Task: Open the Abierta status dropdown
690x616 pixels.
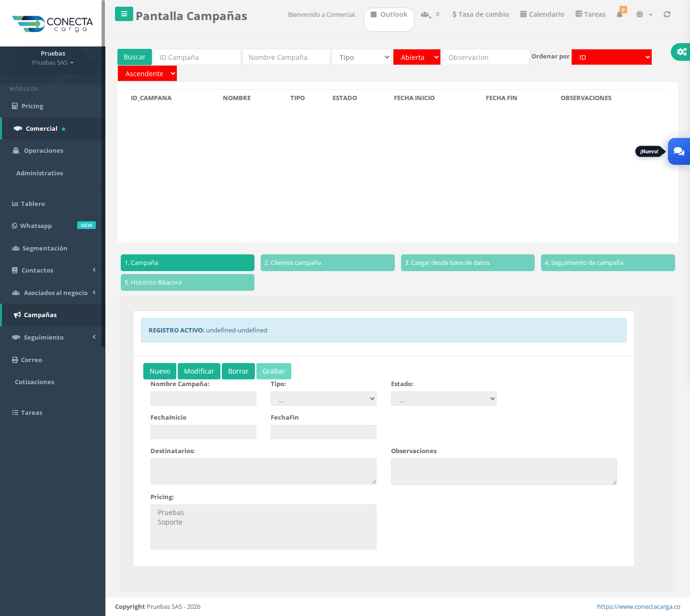Action: [417, 57]
